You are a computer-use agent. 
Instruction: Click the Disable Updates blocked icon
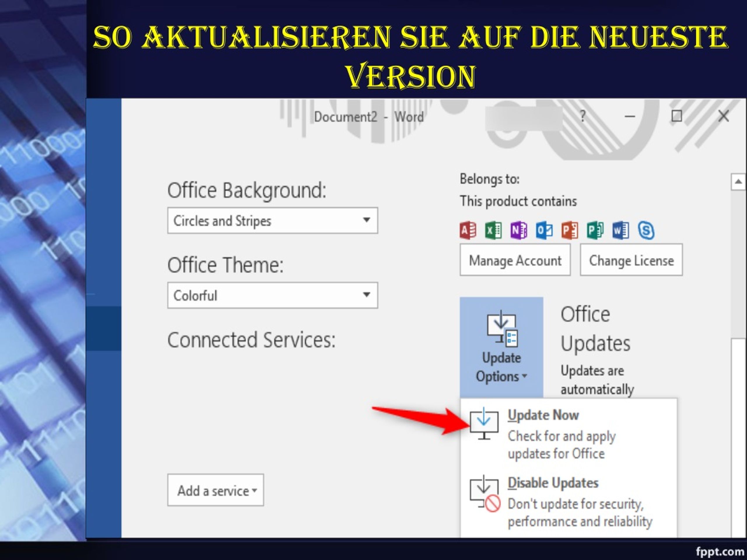tap(485, 494)
